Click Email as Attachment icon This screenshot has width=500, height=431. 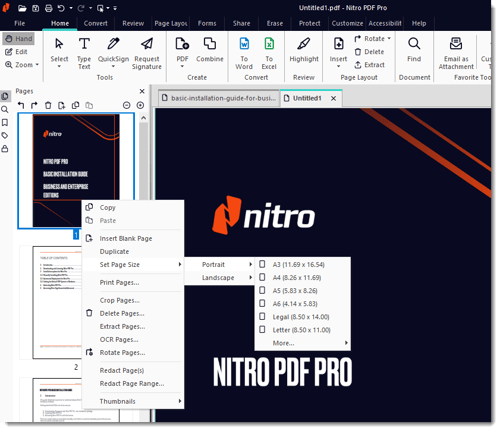(x=456, y=44)
